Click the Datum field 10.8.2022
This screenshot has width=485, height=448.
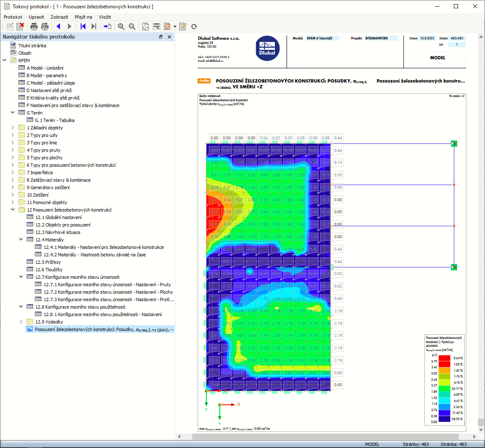[x=427, y=38]
